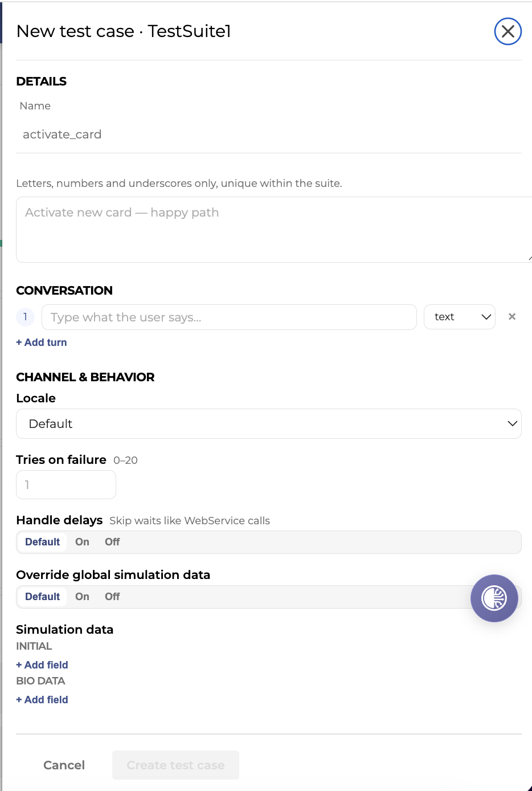Set Handle delays to Default
The width and height of the screenshot is (532, 791).
click(x=42, y=542)
